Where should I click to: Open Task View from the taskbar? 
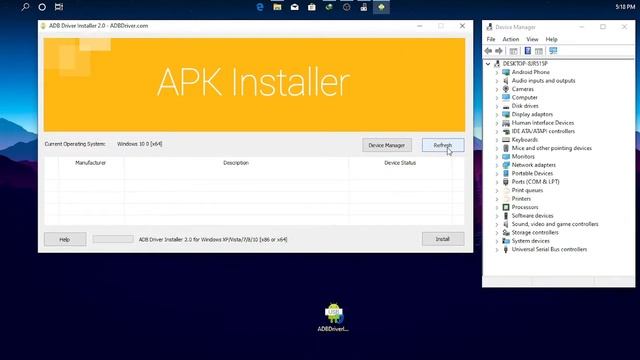[x=59, y=7]
